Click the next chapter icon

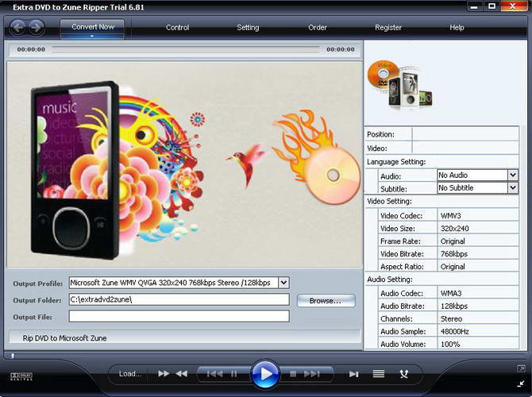(x=312, y=374)
